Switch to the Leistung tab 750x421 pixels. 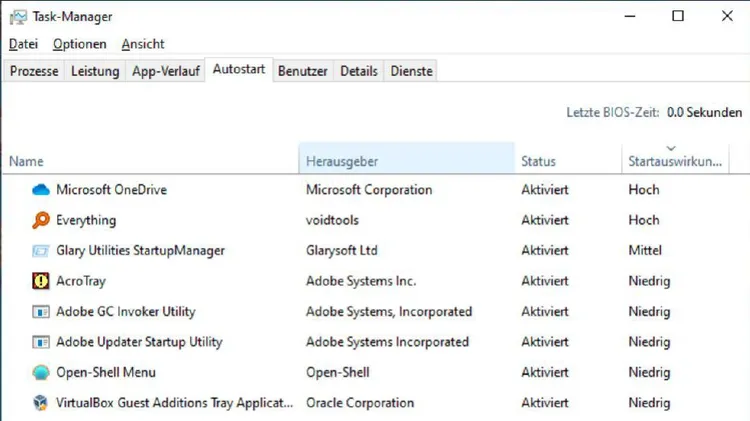pyautogui.click(x=95, y=71)
